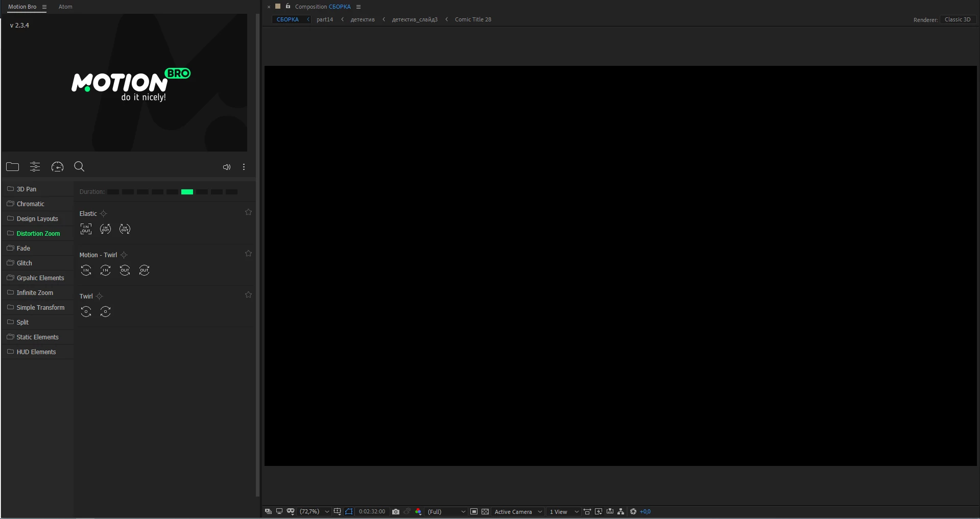Apply the second Elastic IN/OUT circular preset
980x519 pixels.
coord(105,229)
